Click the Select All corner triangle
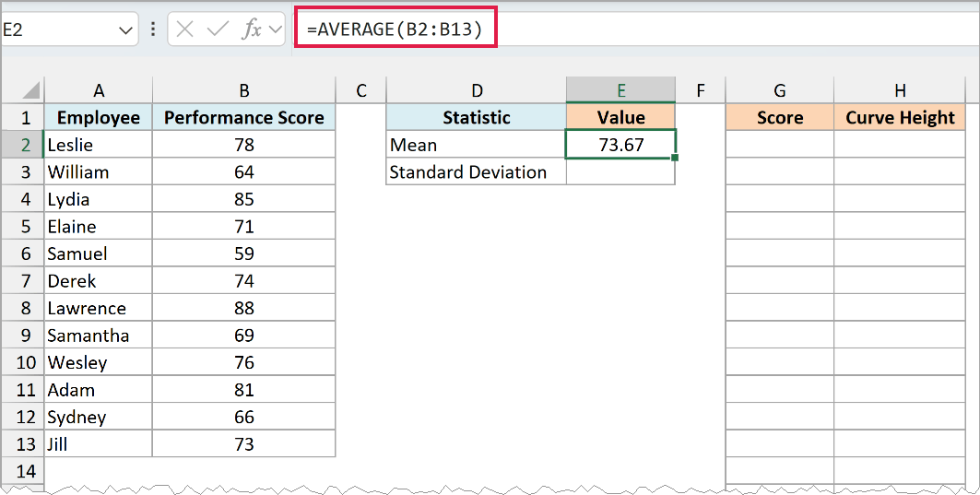The width and height of the screenshot is (980, 495). tap(30, 90)
